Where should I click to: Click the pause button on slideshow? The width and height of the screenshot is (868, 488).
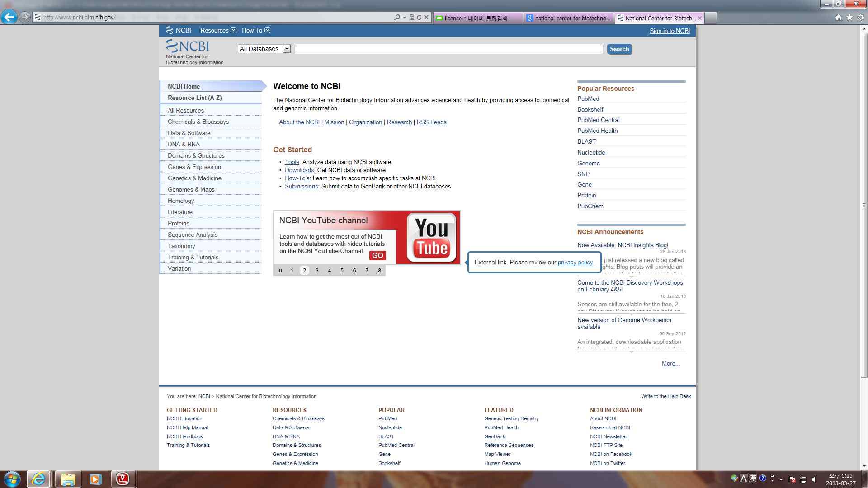[x=280, y=271]
